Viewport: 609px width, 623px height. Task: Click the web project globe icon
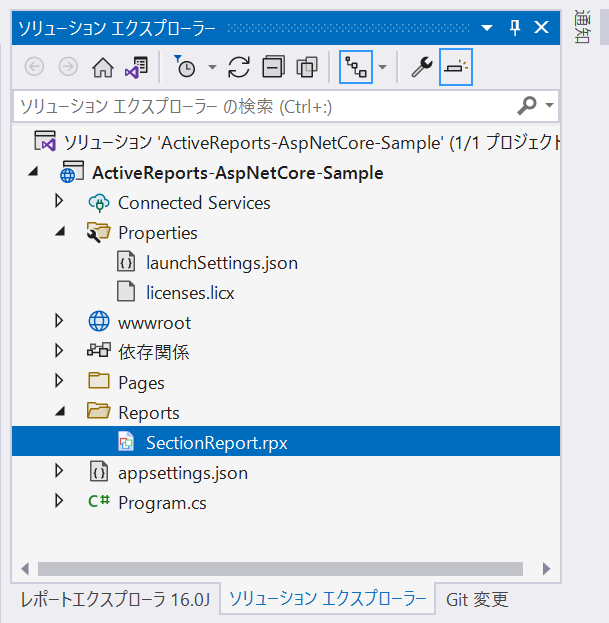coord(72,172)
